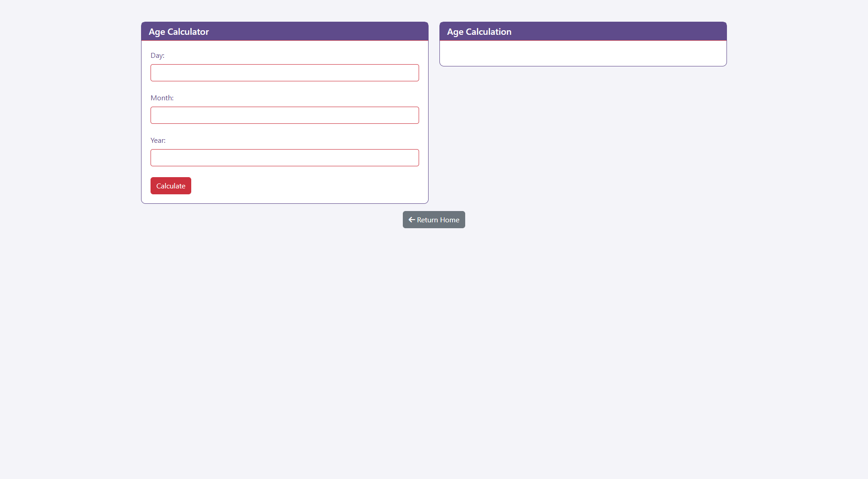This screenshot has height=479, width=868.
Task: Click the empty Age Calculation result area
Action: 583,53
